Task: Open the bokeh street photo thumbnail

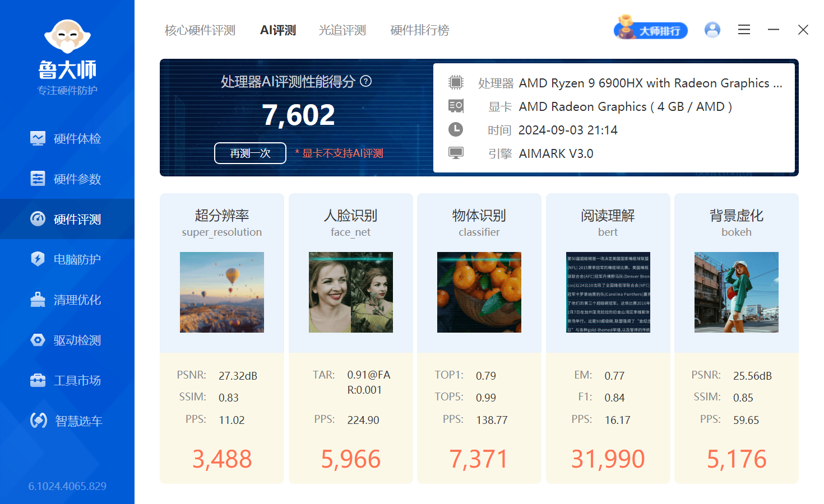Action: tap(737, 292)
